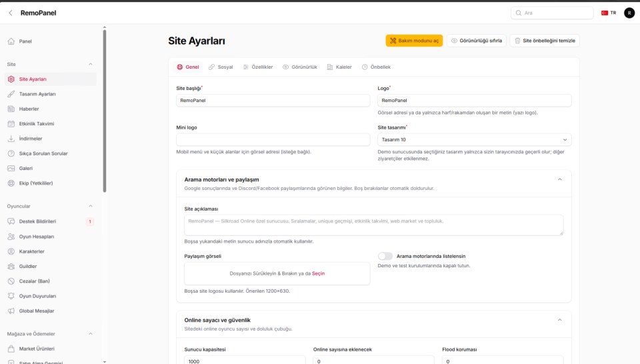Collapse Online sayacı ve güvenlik panel

(559, 320)
